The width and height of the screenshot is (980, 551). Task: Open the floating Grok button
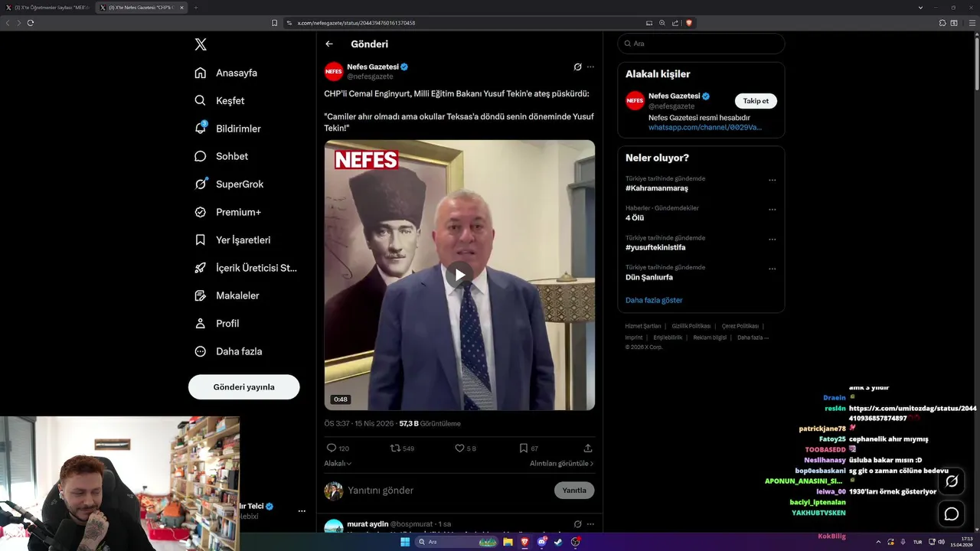952,481
